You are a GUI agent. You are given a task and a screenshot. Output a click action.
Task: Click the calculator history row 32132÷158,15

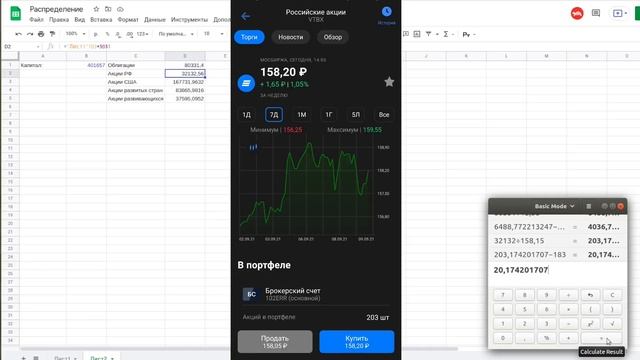[x=557, y=241]
